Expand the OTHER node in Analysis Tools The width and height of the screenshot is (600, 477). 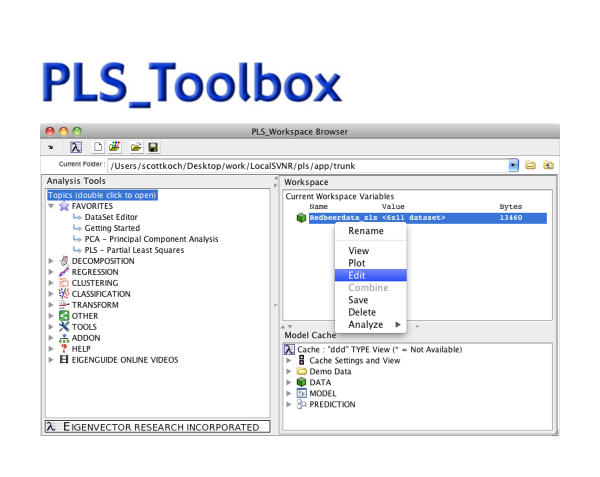pyautogui.click(x=51, y=316)
